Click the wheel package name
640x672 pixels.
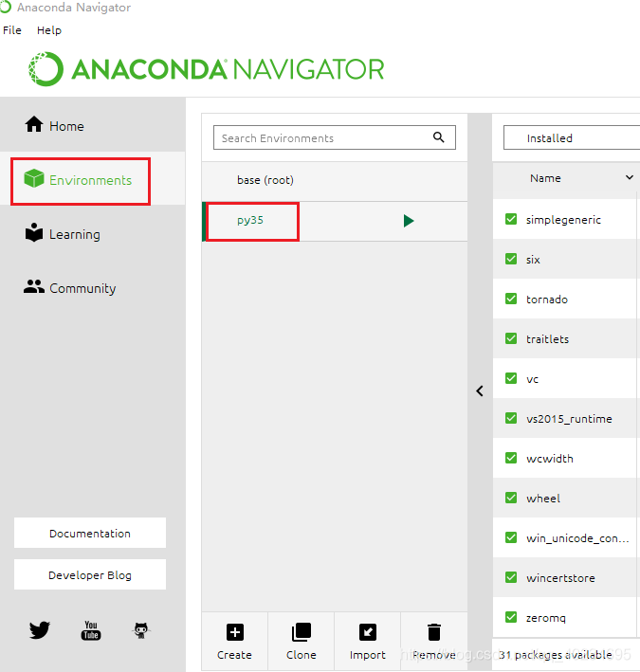(543, 498)
